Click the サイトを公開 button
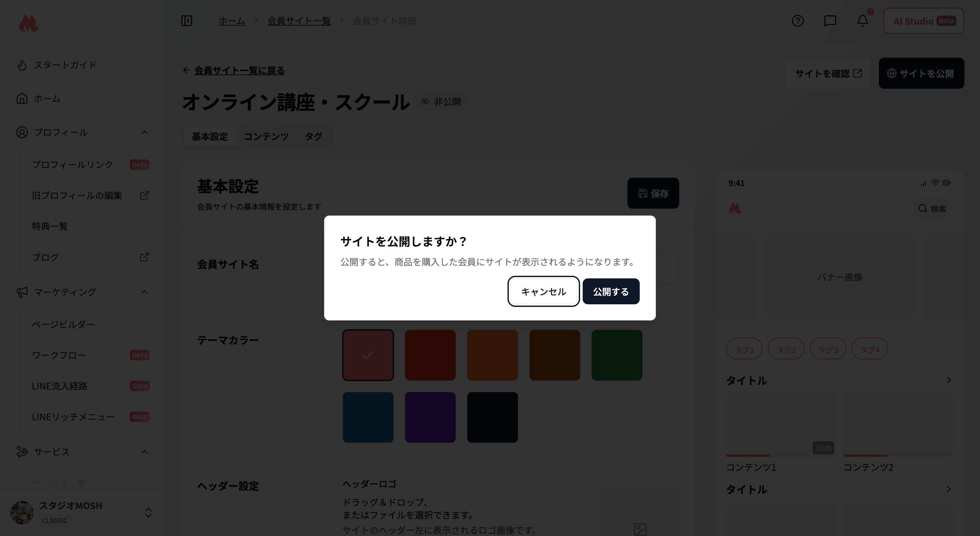The image size is (980, 536). pyautogui.click(x=921, y=74)
